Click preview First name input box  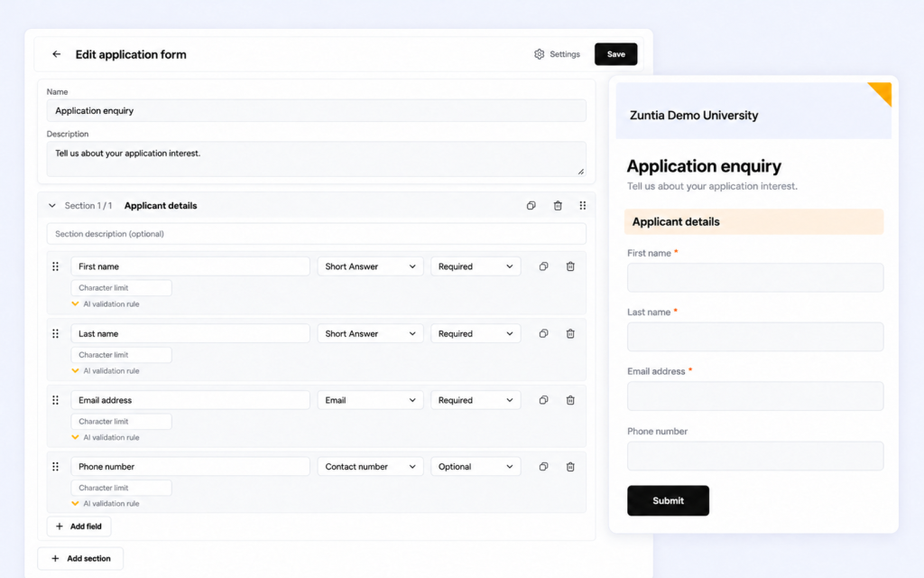755,278
